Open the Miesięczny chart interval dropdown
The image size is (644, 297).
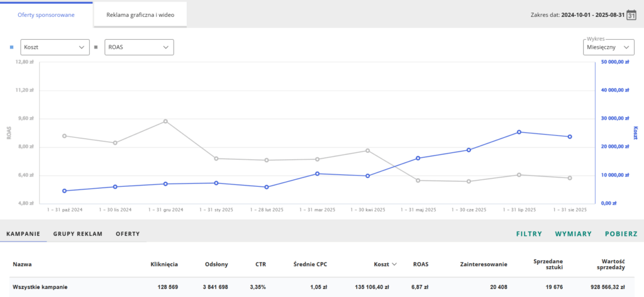(x=608, y=47)
